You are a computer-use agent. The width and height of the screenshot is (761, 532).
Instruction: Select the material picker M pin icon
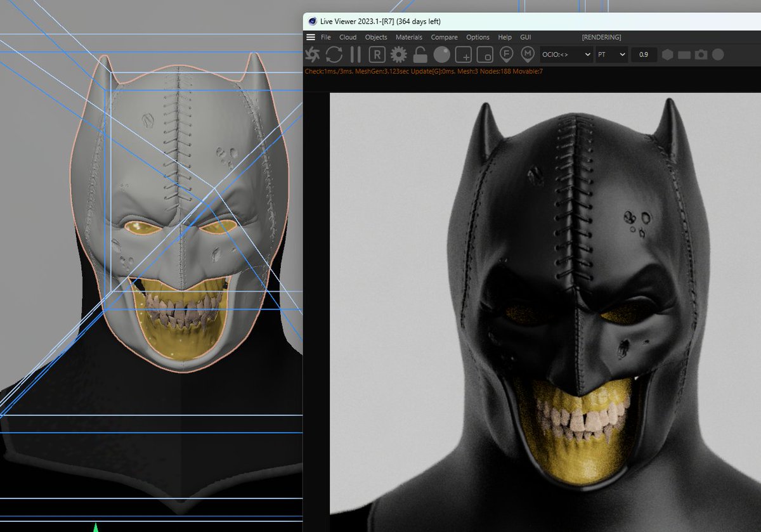(527, 54)
